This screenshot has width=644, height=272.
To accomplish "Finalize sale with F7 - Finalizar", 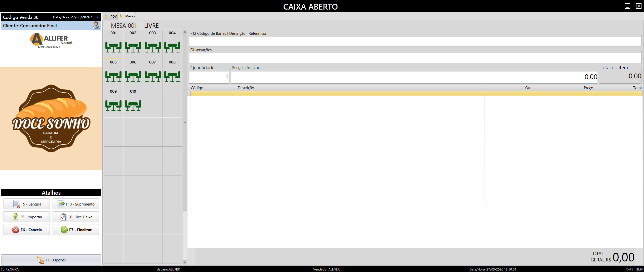I will (x=76, y=230).
